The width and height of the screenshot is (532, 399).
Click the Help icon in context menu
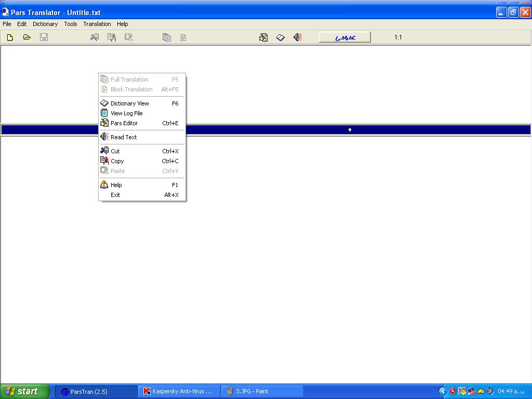(104, 184)
